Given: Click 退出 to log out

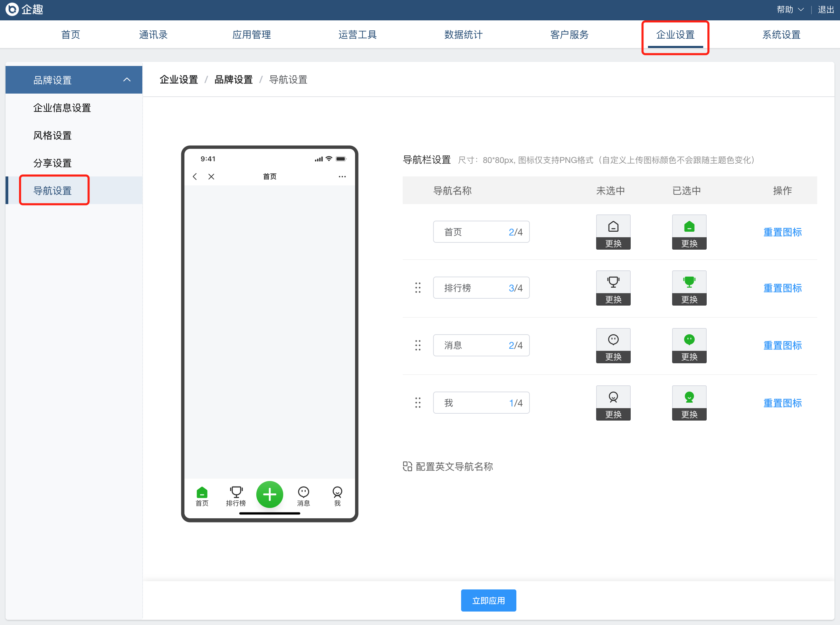Looking at the screenshot, I should pyautogui.click(x=825, y=9).
